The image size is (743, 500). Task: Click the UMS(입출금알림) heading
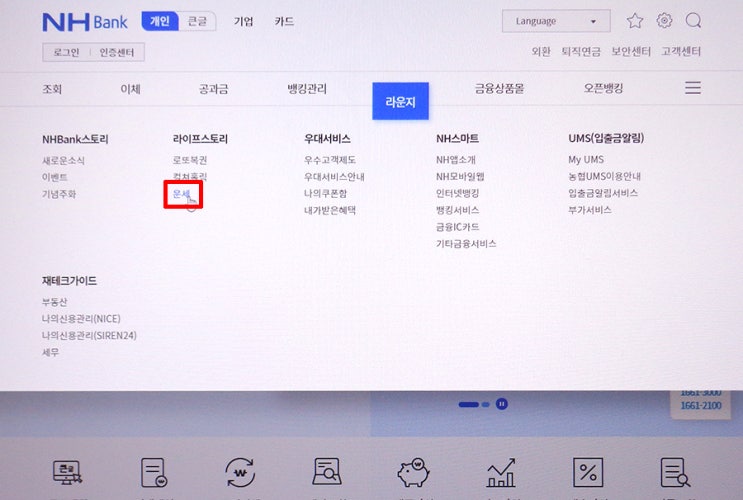[607, 138]
